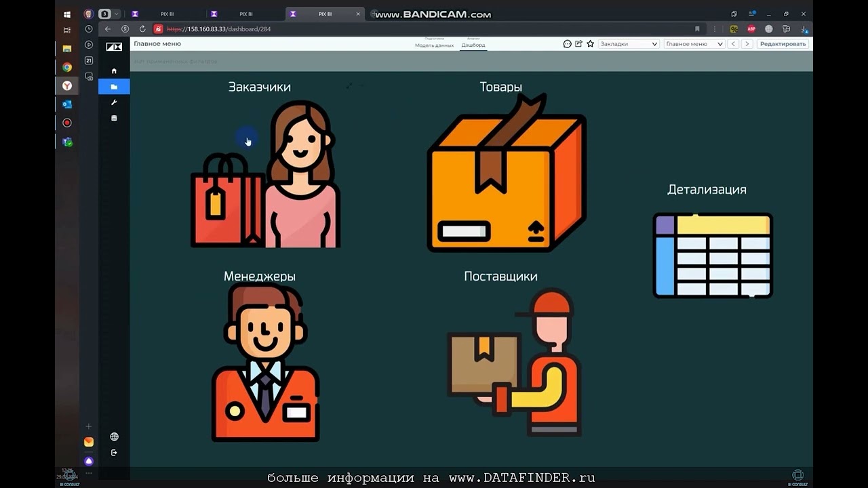Expand the tab group dropdown chevron

[117, 14]
